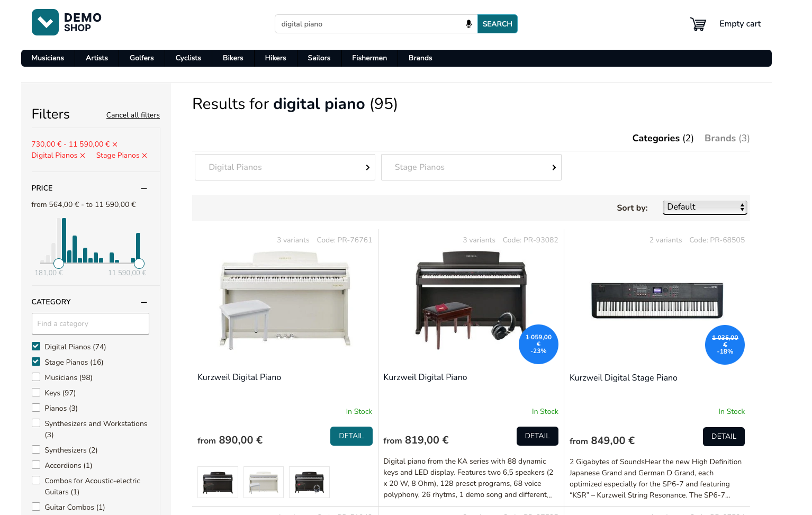Collapse the PRICE filter section
This screenshot has height=515, width=812.
tap(144, 188)
